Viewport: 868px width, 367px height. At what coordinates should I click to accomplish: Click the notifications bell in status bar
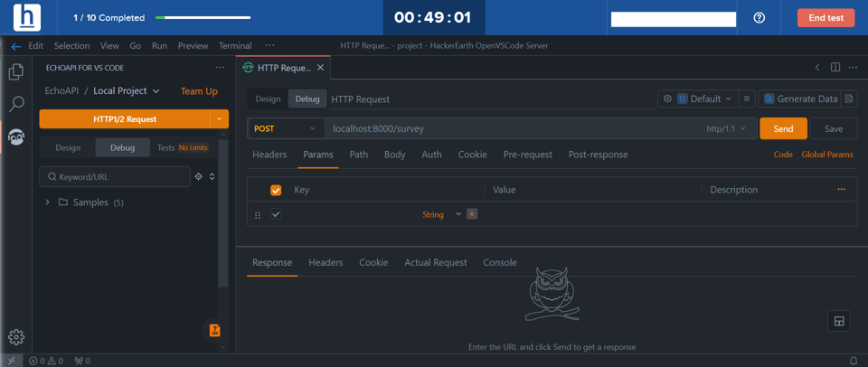coord(853,361)
